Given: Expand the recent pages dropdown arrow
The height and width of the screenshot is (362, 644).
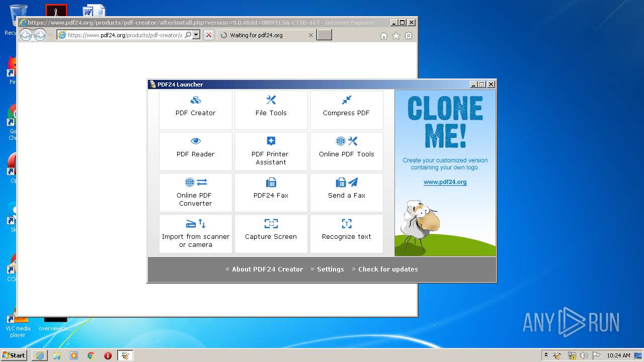Looking at the screenshot, I should coord(51,35).
